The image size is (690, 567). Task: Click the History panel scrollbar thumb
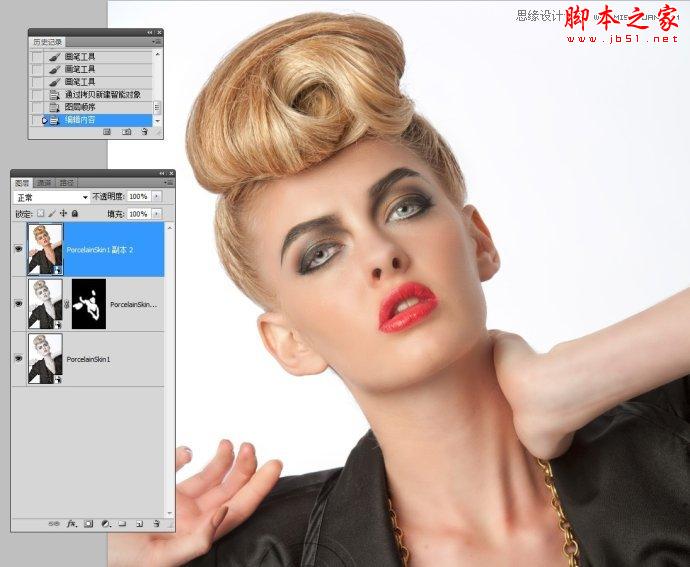(158, 107)
